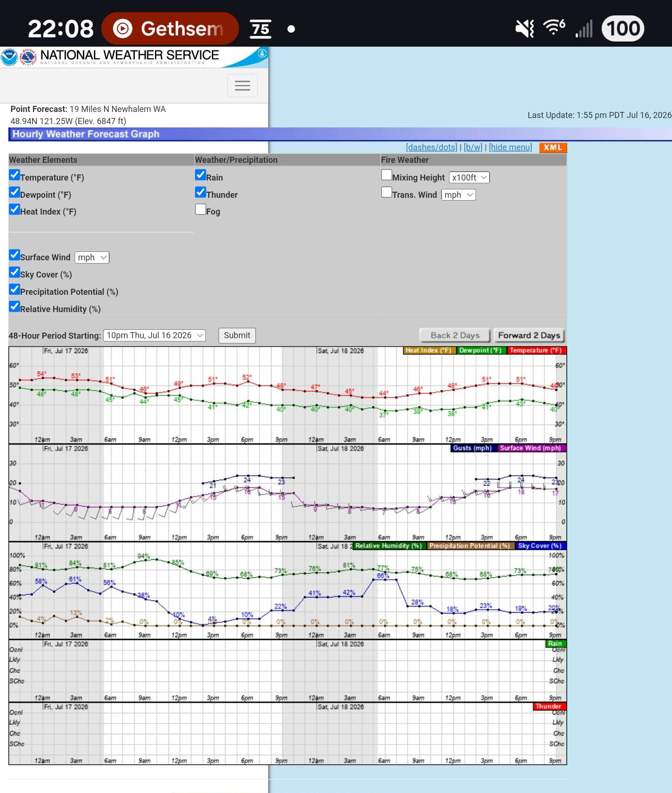Uncheck the Temperature (°F) checkbox

(x=14, y=175)
